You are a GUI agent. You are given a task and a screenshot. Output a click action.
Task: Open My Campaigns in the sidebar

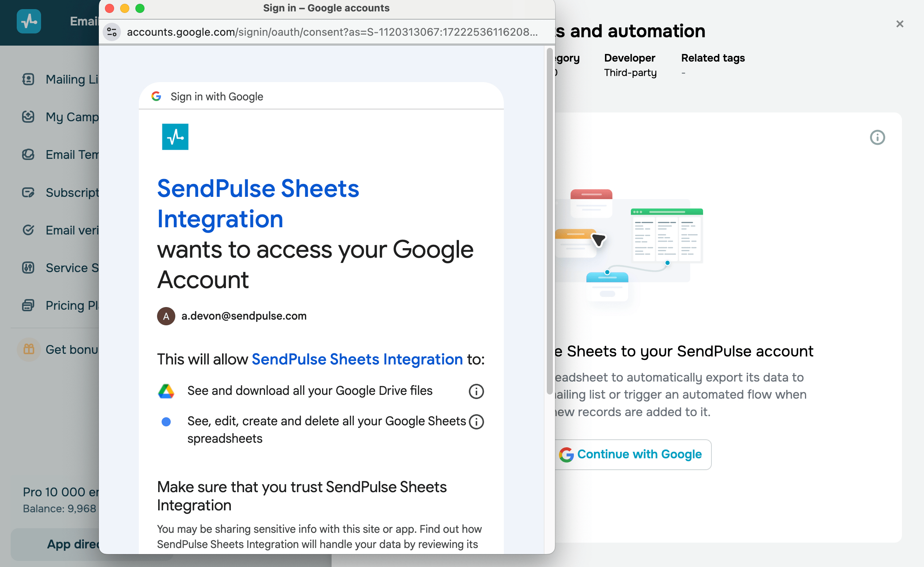[71, 117]
